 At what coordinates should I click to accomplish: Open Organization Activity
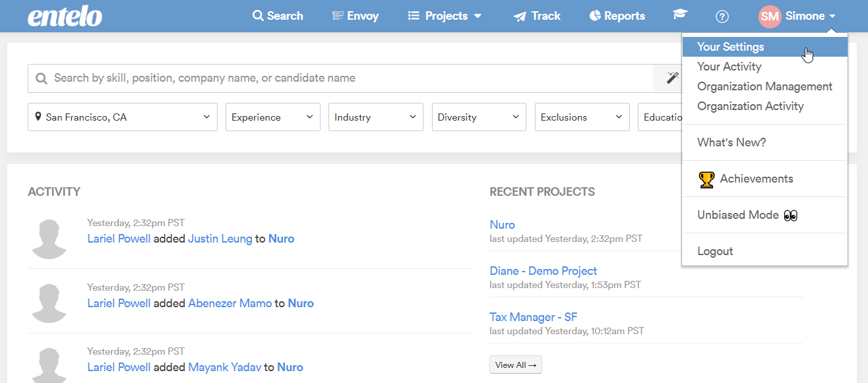point(764,106)
